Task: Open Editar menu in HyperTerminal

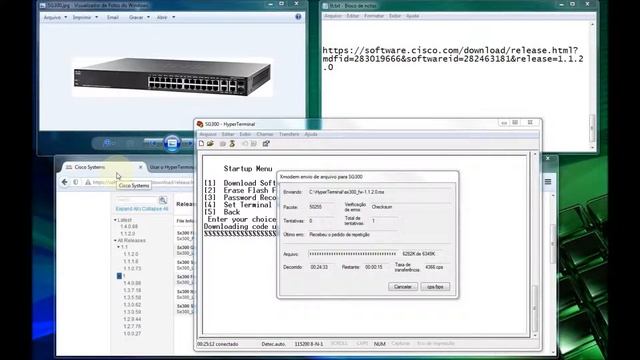Action: click(x=228, y=134)
